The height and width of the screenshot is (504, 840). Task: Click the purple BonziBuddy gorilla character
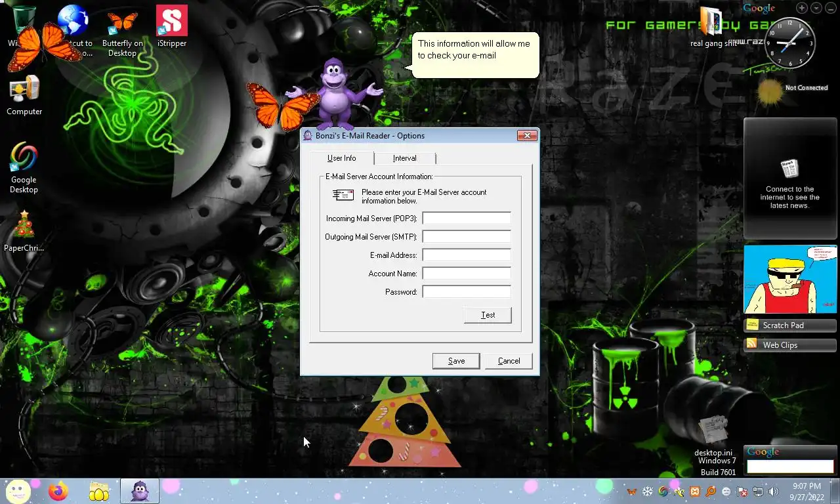pyautogui.click(x=336, y=94)
